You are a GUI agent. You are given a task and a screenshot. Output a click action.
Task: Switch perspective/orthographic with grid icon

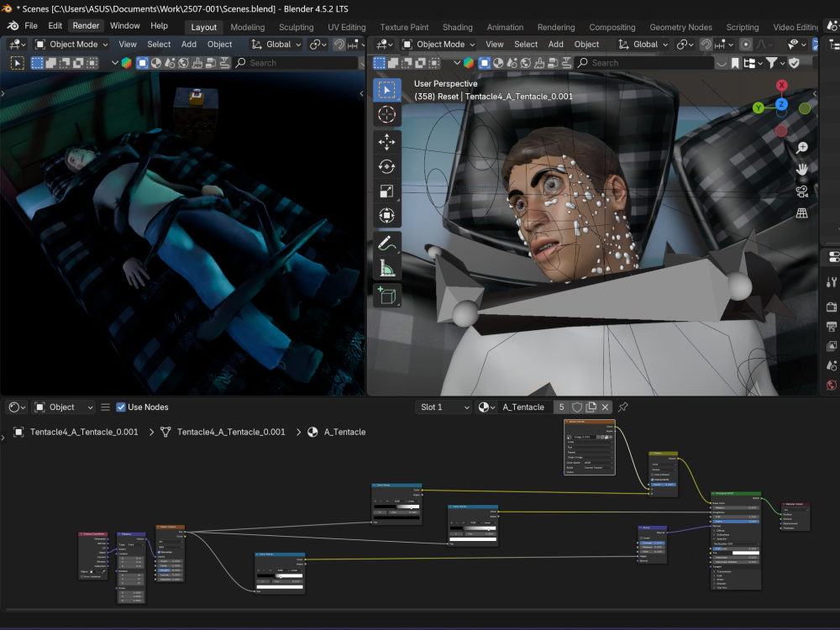[802, 213]
